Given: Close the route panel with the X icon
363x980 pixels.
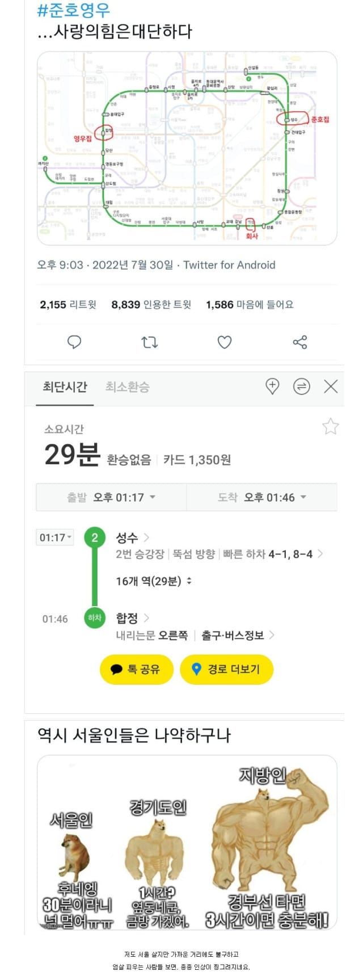Looking at the screenshot, I should tap(331, 387).
